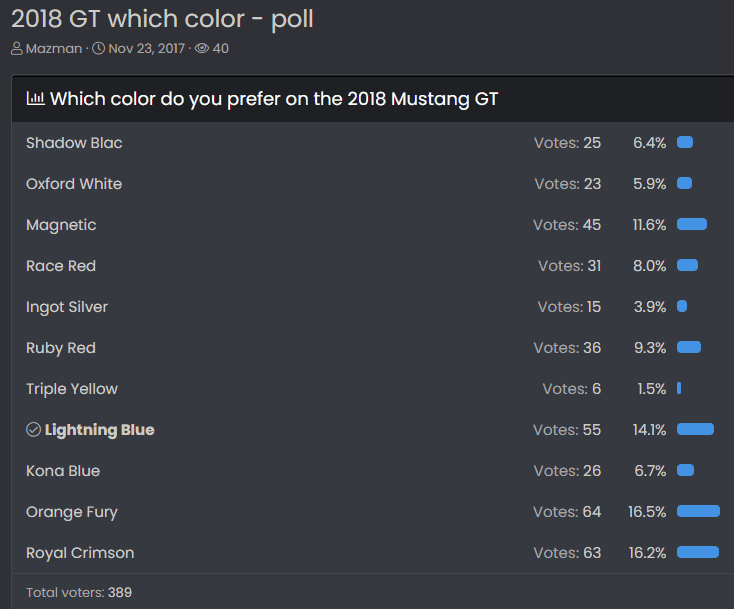Click the Triple Yellow percentage bar
Viewport: 734px width, 609px height.
679,388
